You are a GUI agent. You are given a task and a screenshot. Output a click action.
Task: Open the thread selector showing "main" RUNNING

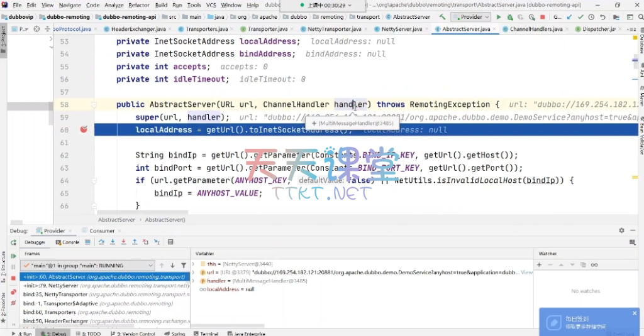tap(87, 266)
